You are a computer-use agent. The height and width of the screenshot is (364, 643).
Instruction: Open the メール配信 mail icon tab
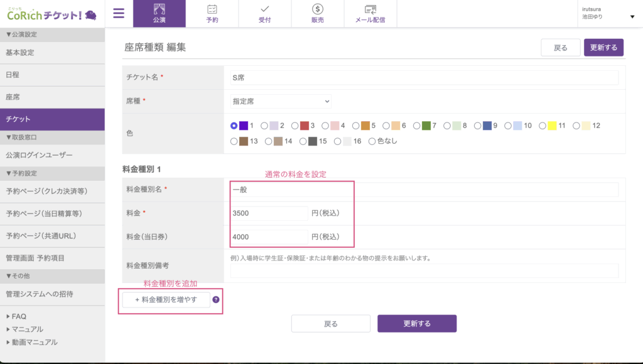tap(370, 13)
